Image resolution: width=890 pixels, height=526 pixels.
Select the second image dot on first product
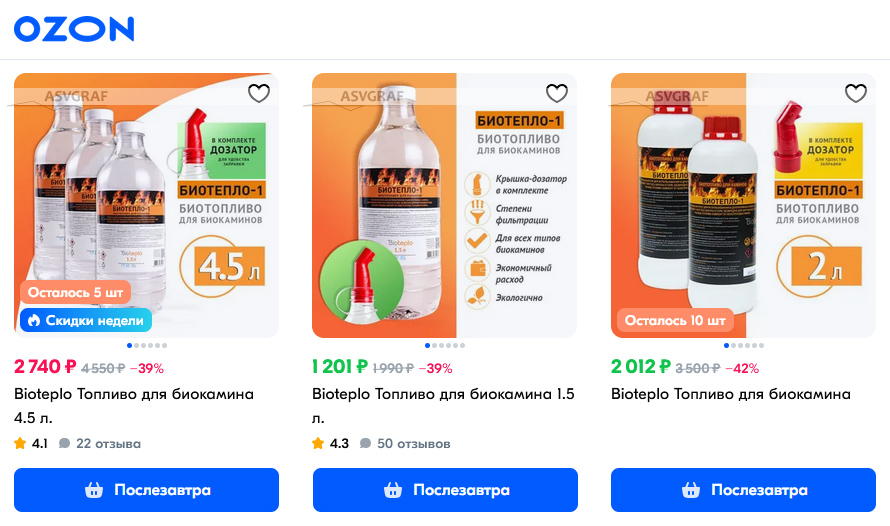pyautogui.click(x=136, y=346)
